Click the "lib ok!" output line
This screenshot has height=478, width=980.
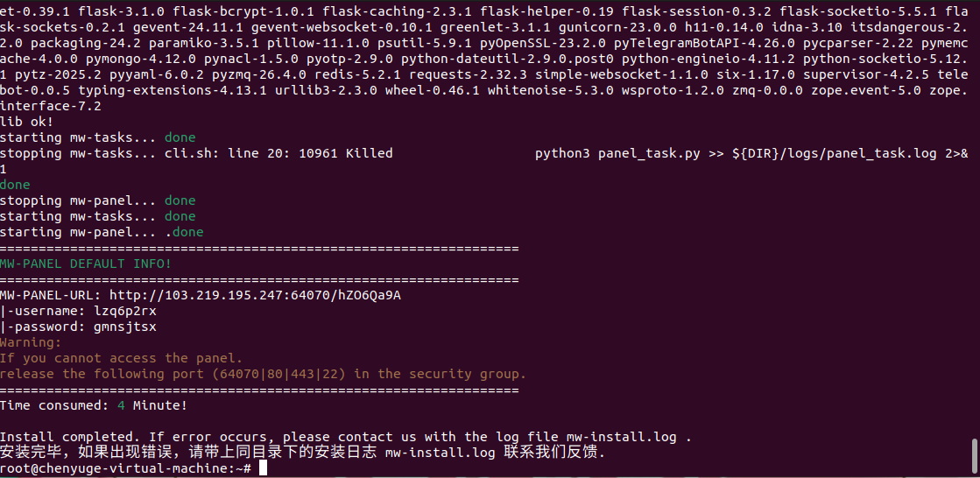(x=27, y=122)
